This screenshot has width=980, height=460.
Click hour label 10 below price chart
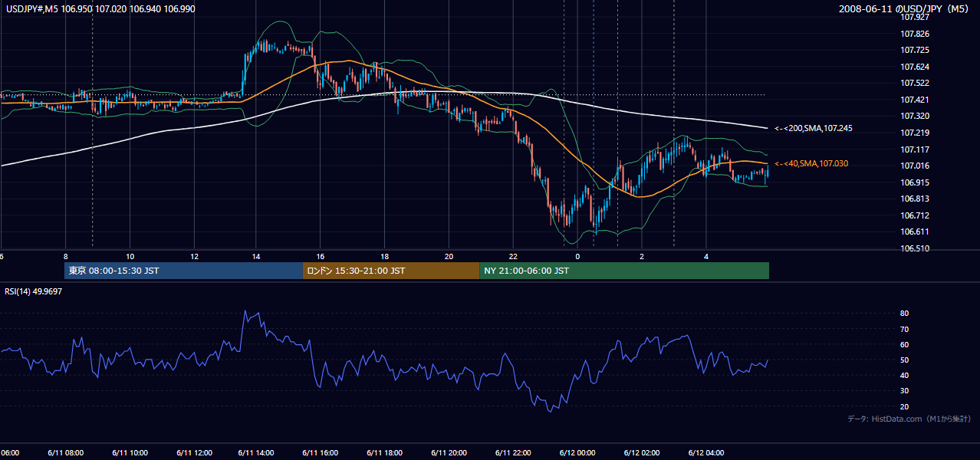pyautogui.click(x=130, y=256)
